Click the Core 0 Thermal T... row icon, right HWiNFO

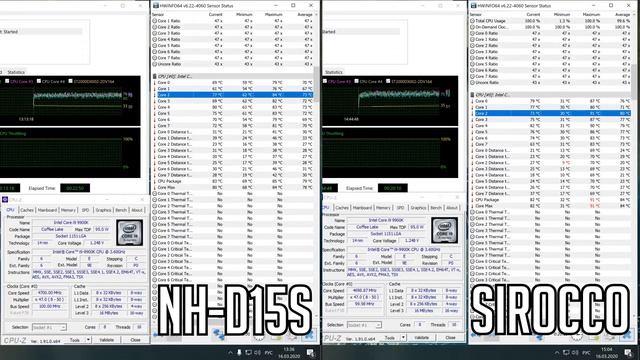[472, 212]
